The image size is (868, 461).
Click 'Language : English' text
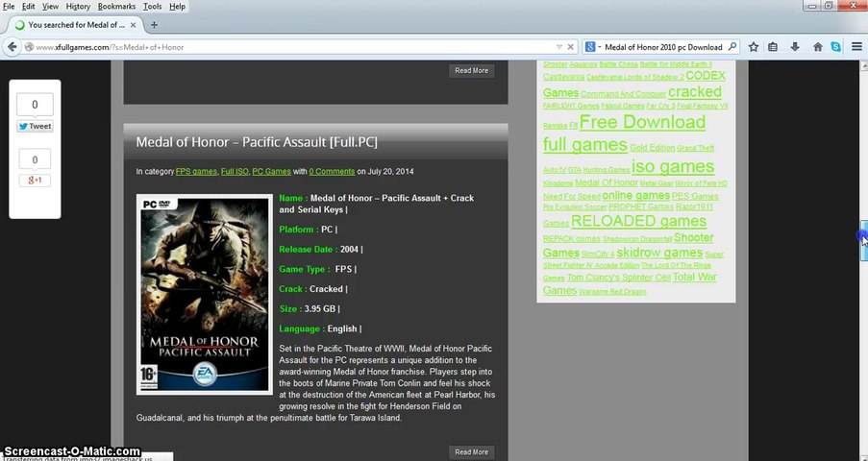tap(320, 328)
